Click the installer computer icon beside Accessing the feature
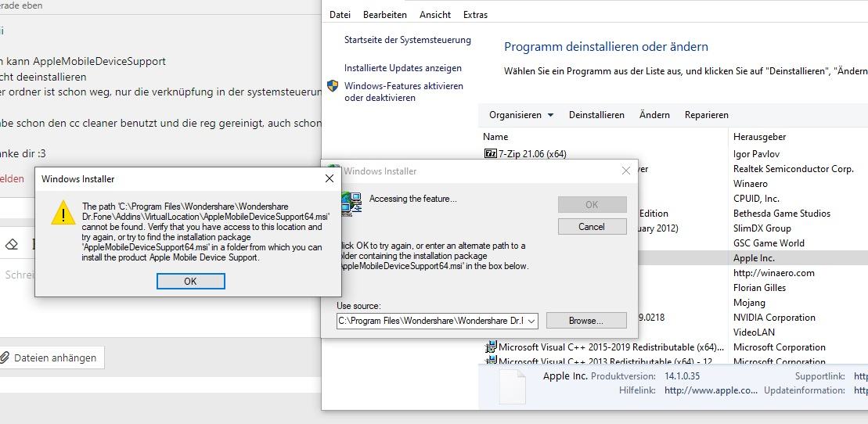The image size is (868, 424). pos(351,203)
